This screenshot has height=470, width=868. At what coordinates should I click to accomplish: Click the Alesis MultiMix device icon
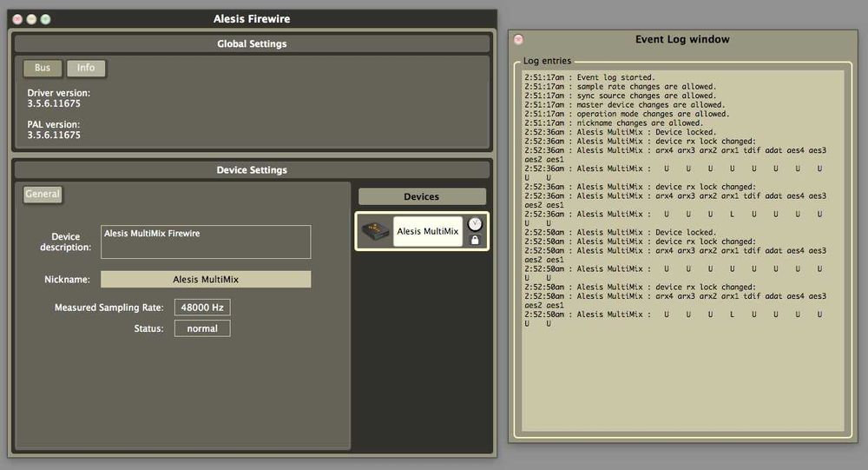[x=375, y=231]
